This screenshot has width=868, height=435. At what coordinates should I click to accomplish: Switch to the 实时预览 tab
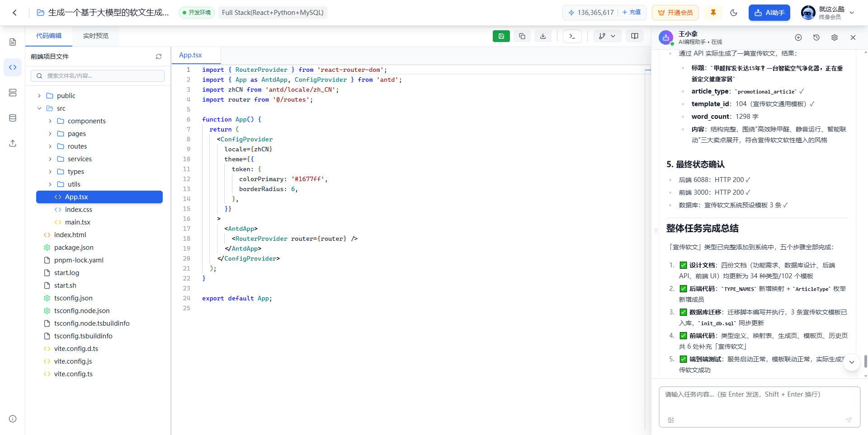pyautogui.click(x=96, y=36)
